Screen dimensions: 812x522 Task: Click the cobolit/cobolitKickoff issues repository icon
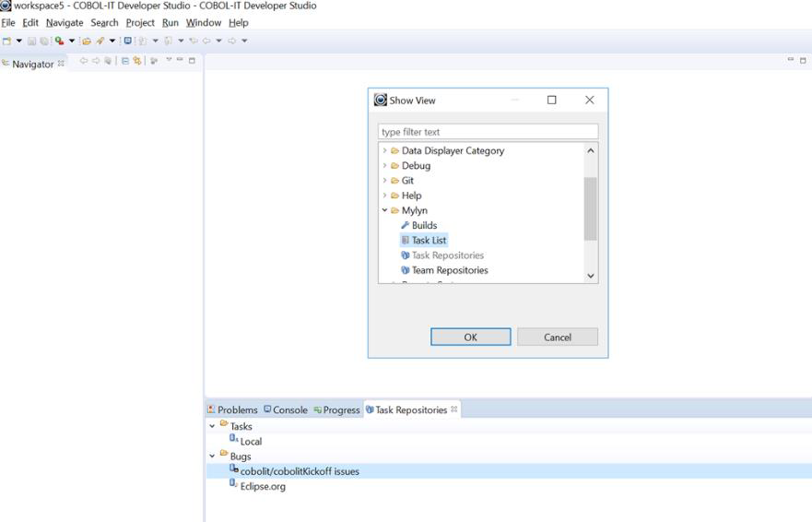[234, 470]
